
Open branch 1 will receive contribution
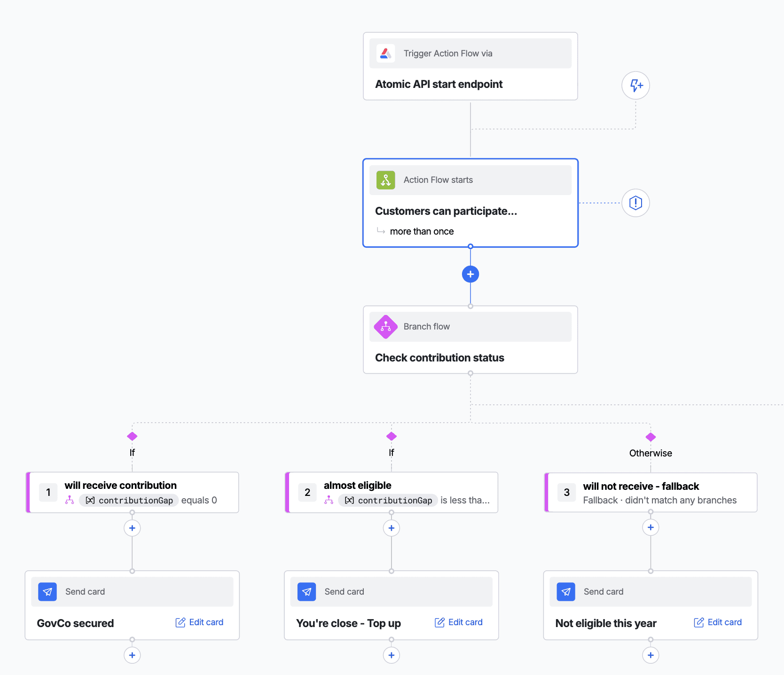[x=132, y=493]
